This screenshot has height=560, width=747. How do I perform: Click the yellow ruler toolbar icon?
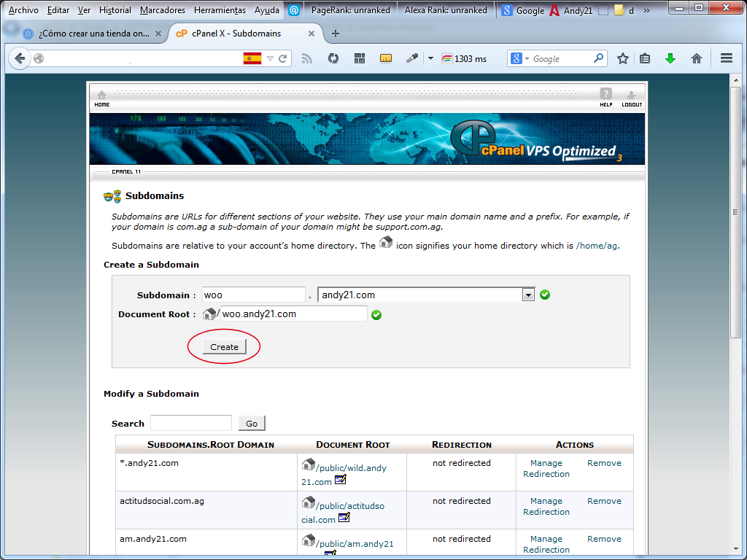tap(386, 58)
